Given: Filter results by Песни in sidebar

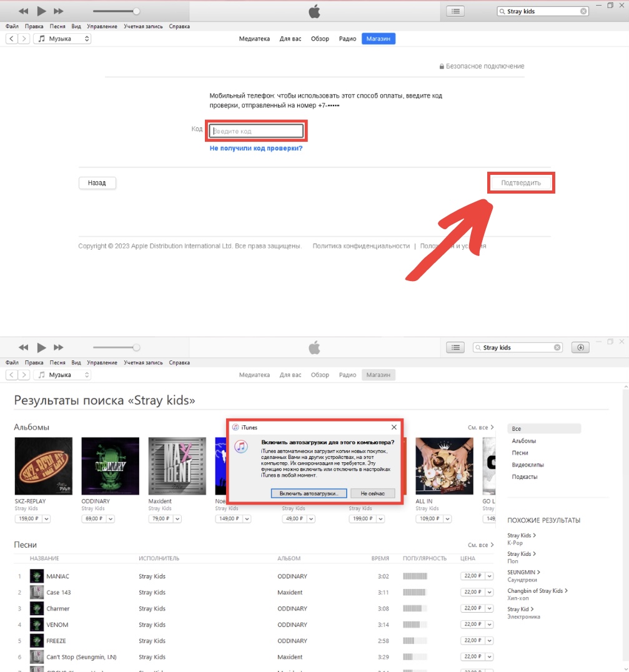Looking at the screenshot, I should pyautogui.click(x=520, y=453).
